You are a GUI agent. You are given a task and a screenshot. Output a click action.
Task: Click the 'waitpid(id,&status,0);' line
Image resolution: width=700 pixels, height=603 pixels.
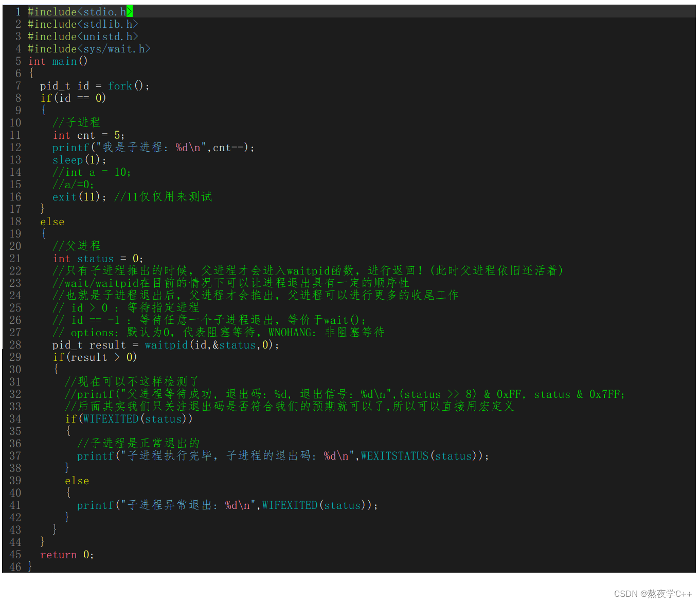(166, 344)
